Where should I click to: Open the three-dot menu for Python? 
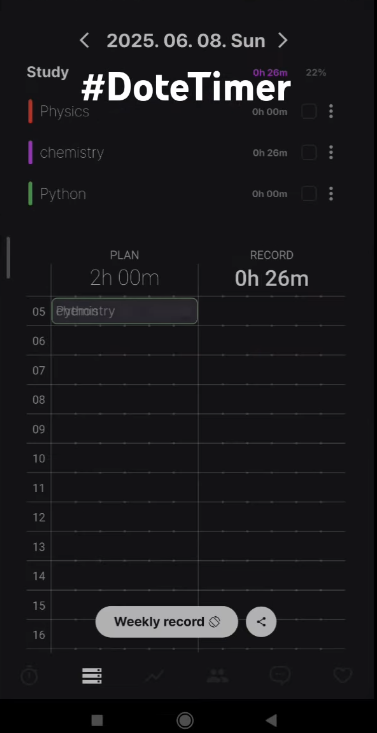pos(331,194)
